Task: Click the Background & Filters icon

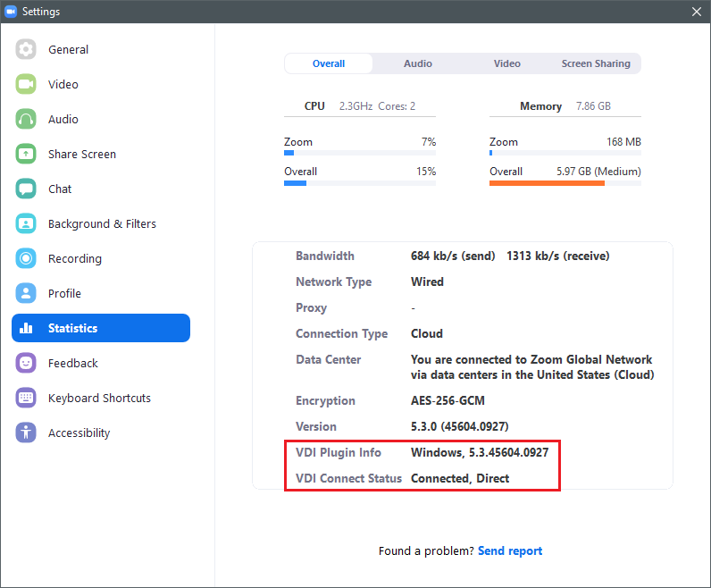Action: 26,224
